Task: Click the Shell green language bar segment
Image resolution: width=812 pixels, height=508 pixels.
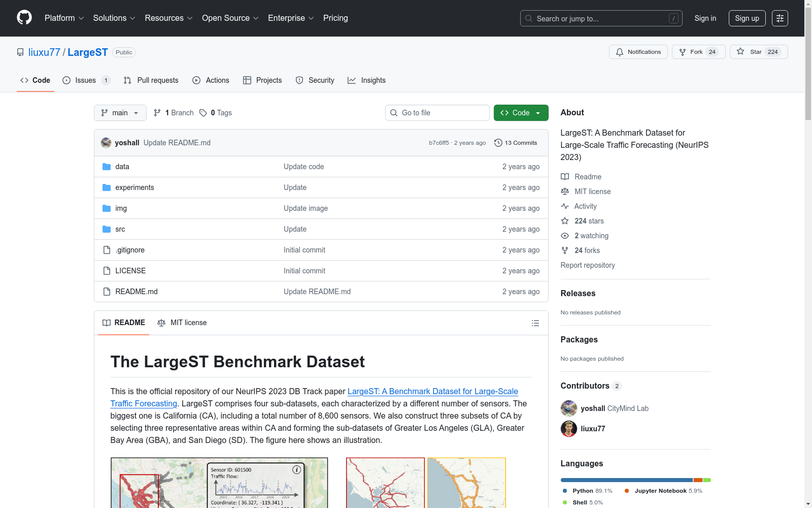Action: point(707,480)
